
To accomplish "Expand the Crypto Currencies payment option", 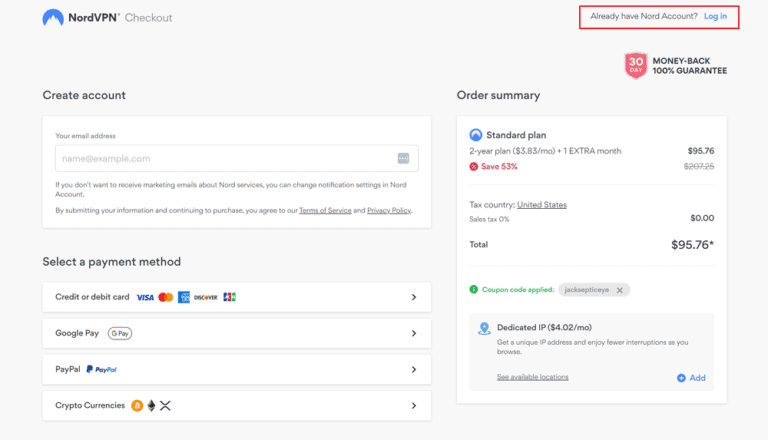I will 414,405.
